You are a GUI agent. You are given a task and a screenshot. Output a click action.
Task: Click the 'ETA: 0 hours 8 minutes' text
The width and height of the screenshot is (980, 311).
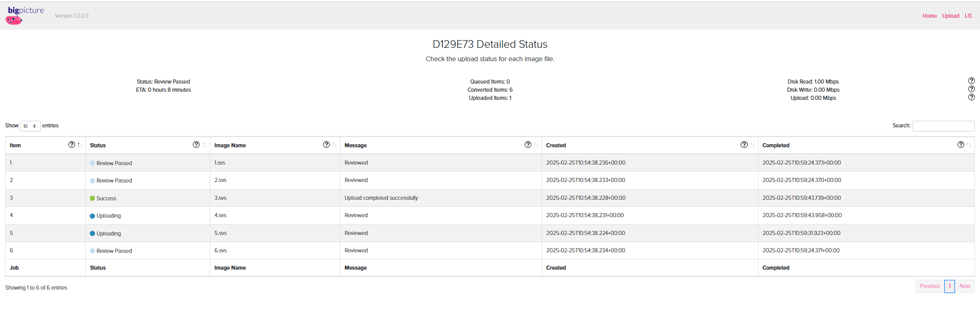163,90
